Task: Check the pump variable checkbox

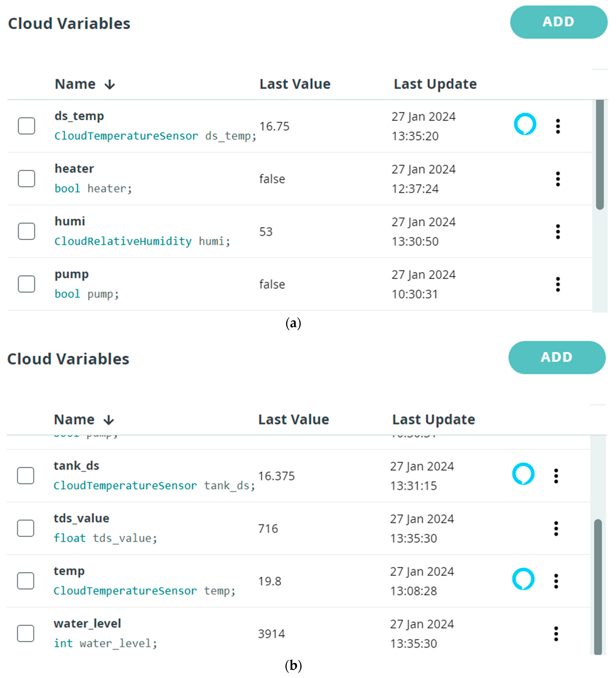Action: [27, 284]
